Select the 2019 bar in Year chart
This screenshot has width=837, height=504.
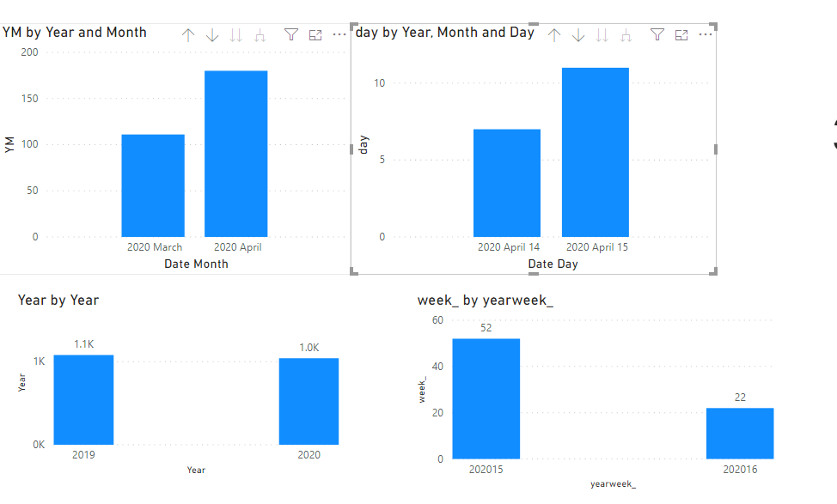coord(84,400)
